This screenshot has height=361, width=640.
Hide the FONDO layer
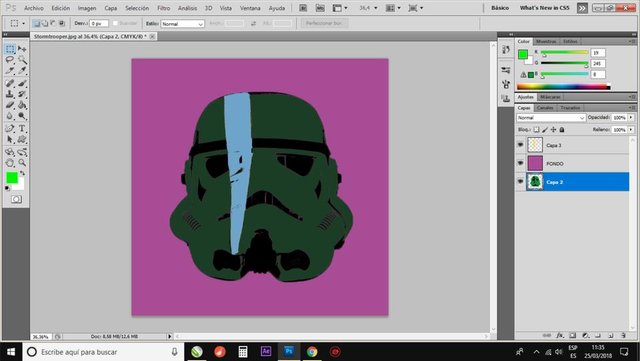pos(520,163)
